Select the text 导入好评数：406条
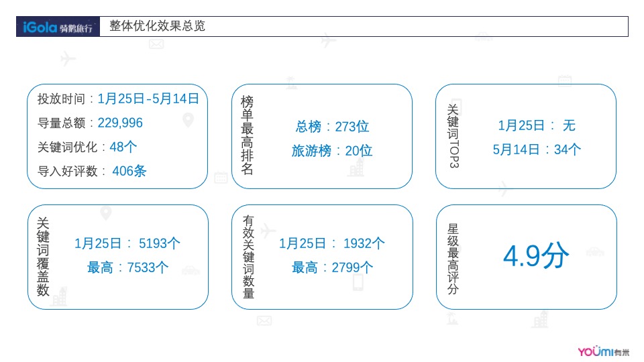Screen dimensions: 644x362 coord(92,171)
